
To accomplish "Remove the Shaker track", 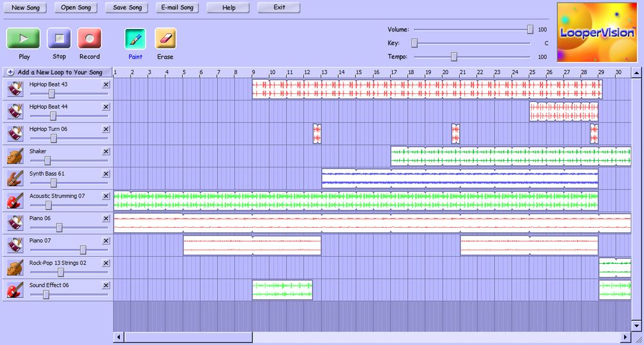I will (x=106, y=151).
